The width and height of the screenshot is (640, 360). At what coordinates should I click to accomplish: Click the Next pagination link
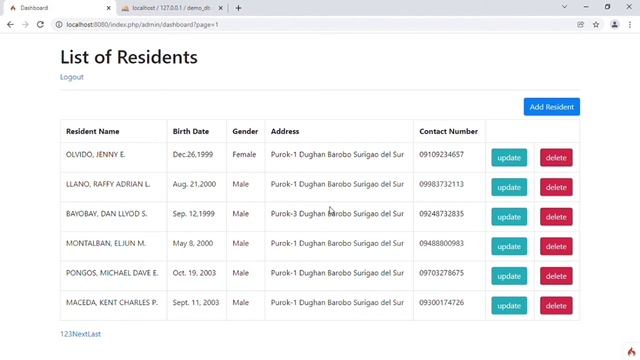(80, 334)
